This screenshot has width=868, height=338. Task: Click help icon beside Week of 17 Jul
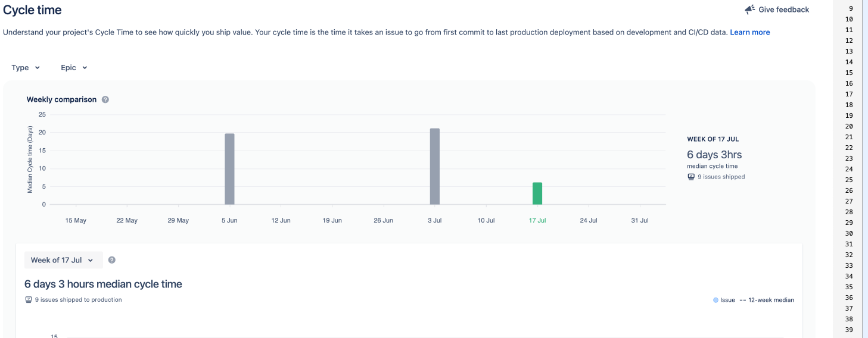112,260
